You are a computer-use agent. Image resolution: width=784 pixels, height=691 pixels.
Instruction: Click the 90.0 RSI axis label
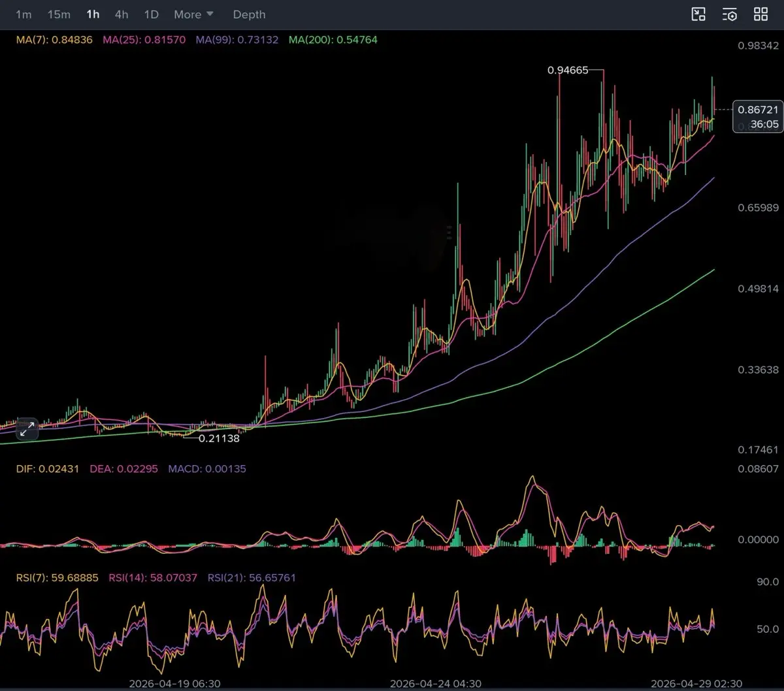[x=768, y=582]
